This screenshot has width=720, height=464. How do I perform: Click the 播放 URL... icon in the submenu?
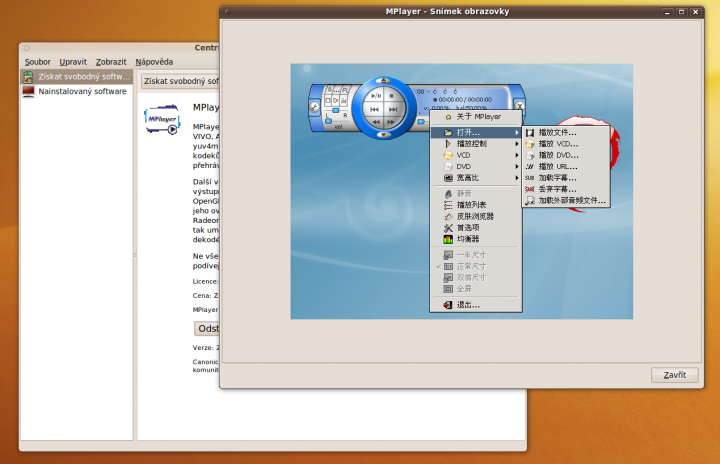pos(530,167)
